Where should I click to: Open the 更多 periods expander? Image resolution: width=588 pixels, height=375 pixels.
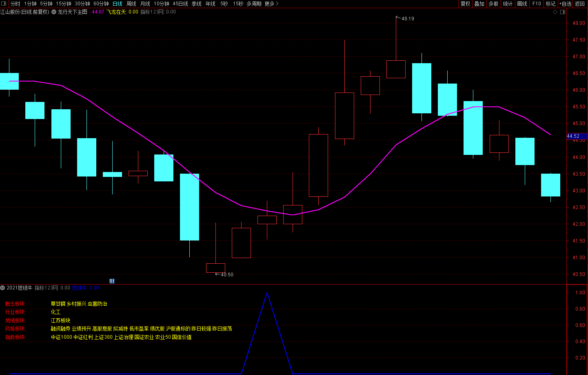point(272,4)
